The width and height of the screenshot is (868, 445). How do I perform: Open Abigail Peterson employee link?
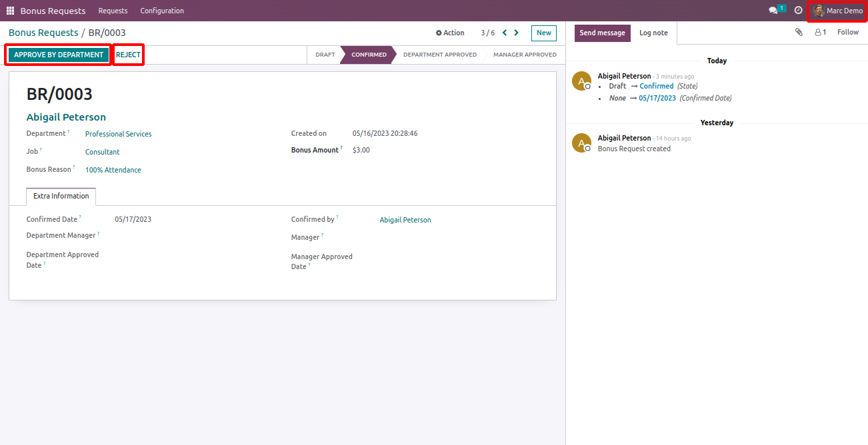(66, 117)
